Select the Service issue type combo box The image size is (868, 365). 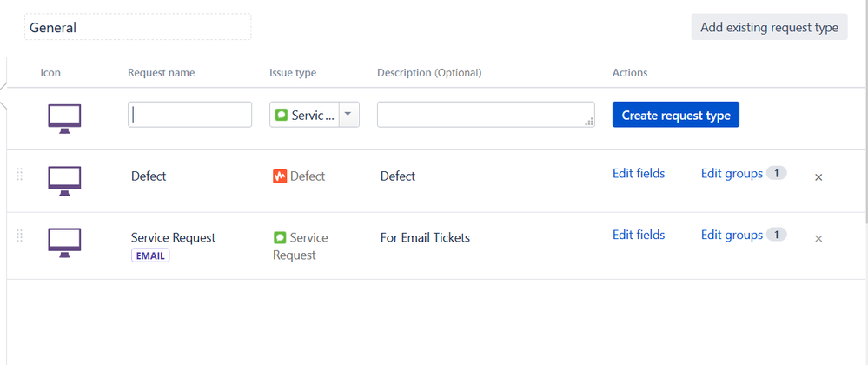point(315,115)
